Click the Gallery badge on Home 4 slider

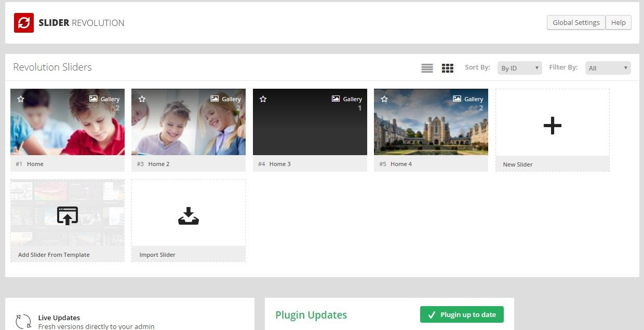click(469, 99)
